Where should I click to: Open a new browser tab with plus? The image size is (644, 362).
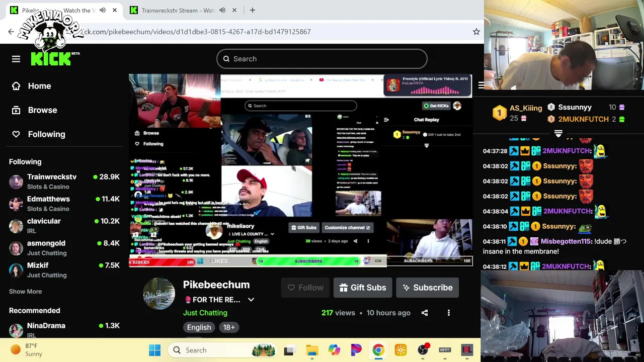tap(253, 10)
